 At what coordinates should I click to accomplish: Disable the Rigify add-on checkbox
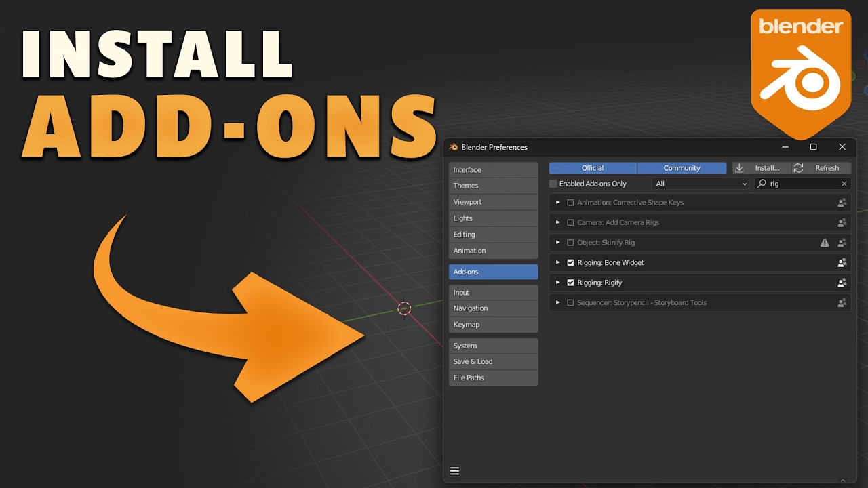pos(570,283)
